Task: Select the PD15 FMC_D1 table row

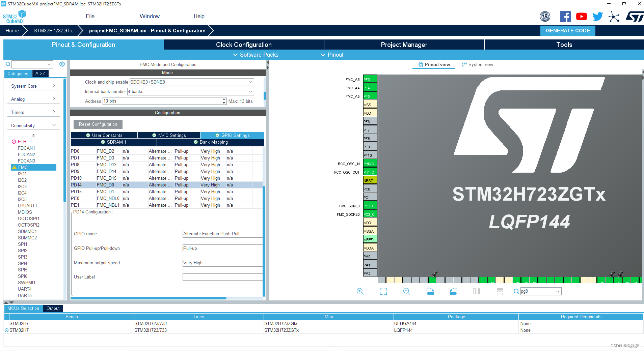Action: 166,192
